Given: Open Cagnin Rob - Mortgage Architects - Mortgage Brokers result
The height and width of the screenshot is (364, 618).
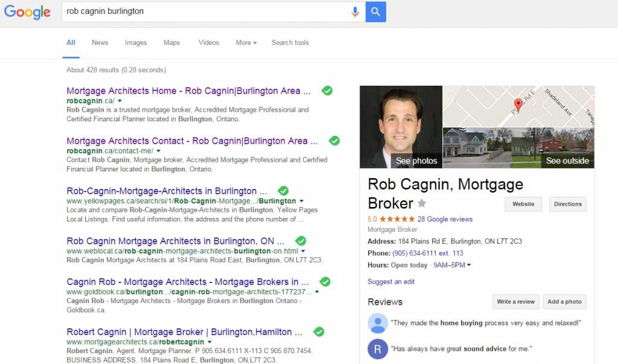Looking at the screenshot, I should (188, 281).
